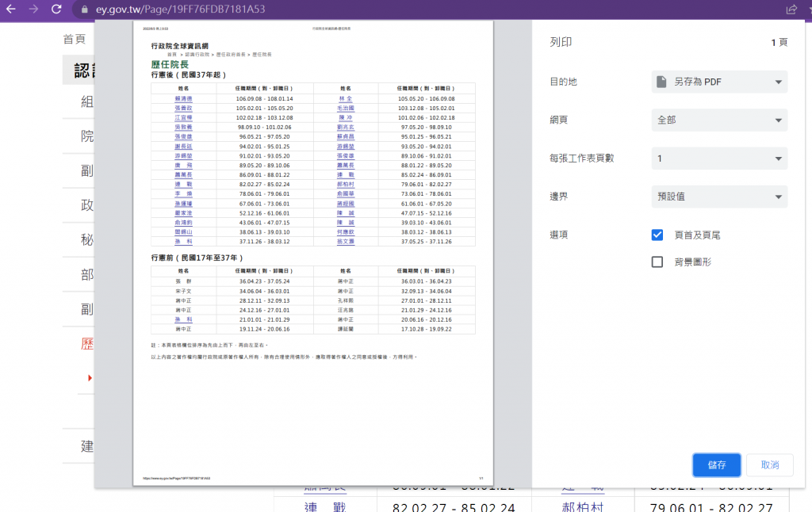Click the ey.gov.tw URL in the address bar

pyautogui.click(x=180, y=10)
